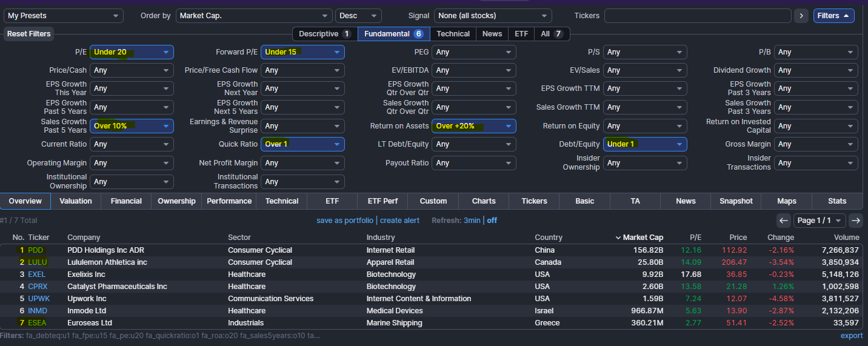This screenshot has height=346, width=868.
Task: Click save as portfolio link
Action: 345,221
